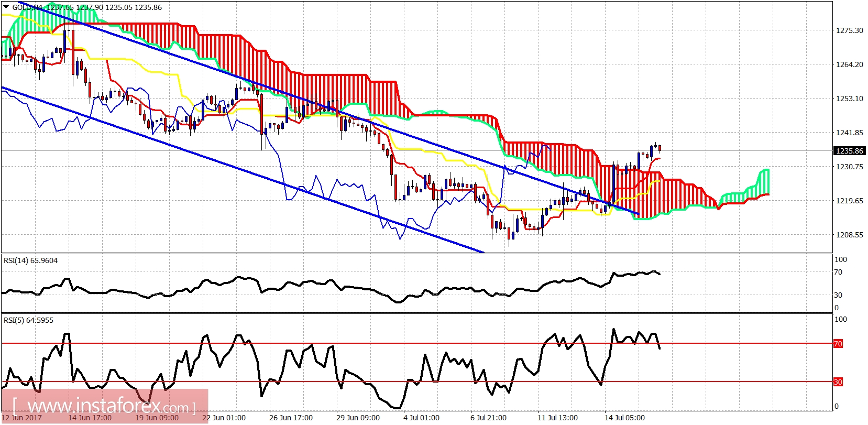The image size is (868, 425).
Task: Click the 1208.55 price axis label
Action: coord(849,235)
